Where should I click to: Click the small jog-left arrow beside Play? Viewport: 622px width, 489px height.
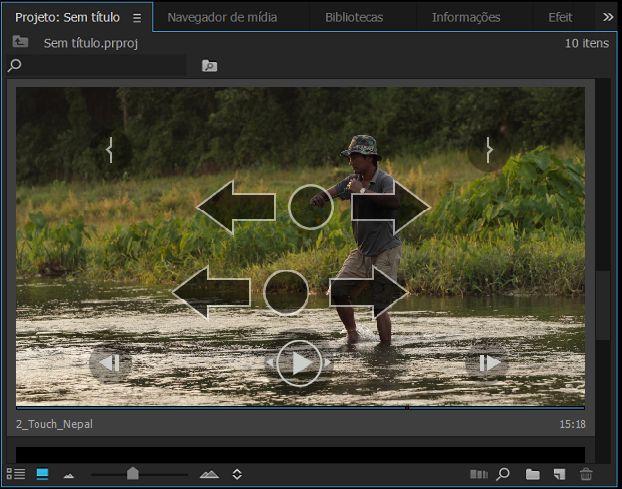pyautogui.click(x=269, y=362)
